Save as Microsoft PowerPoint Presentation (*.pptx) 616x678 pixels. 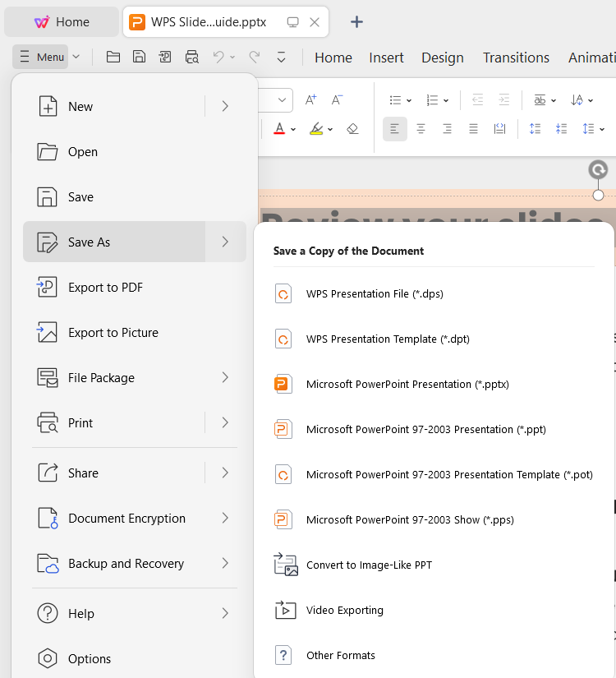[434, 385]
